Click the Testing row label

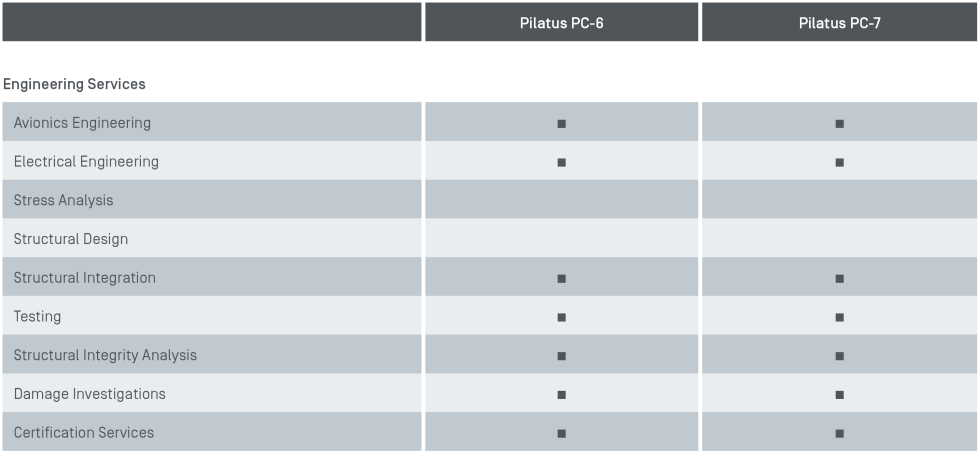coord(37,317)
